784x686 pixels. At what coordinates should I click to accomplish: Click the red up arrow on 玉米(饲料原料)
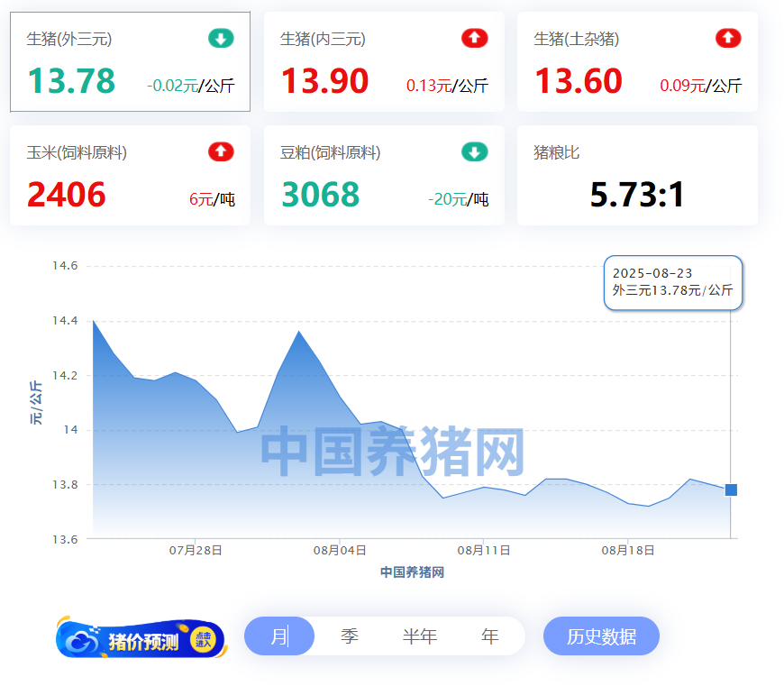221,151
